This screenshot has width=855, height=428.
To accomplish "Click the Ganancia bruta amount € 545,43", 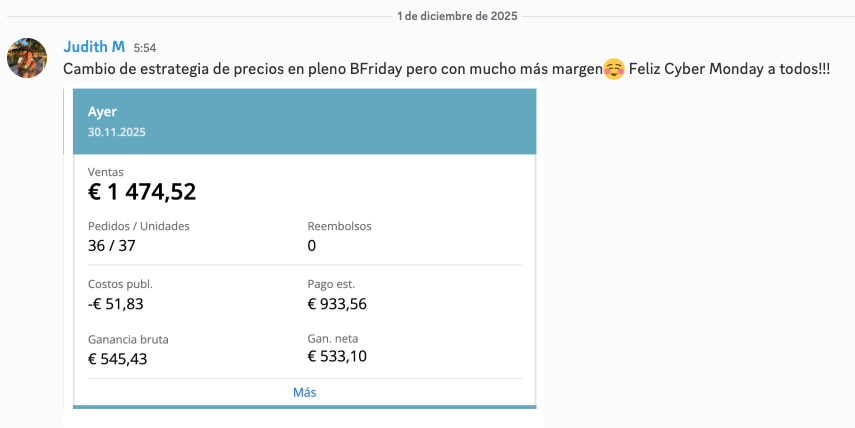I will click(x=118, y=358).
